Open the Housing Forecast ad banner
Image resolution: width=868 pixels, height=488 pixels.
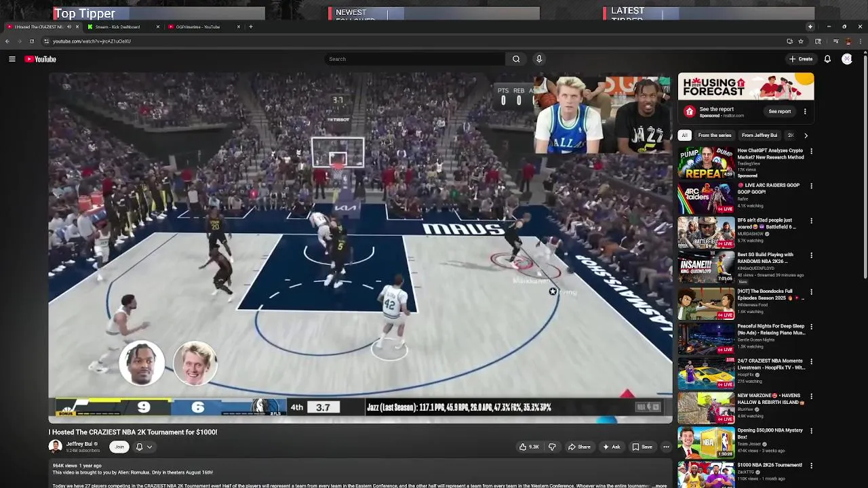tap(746, 87)
